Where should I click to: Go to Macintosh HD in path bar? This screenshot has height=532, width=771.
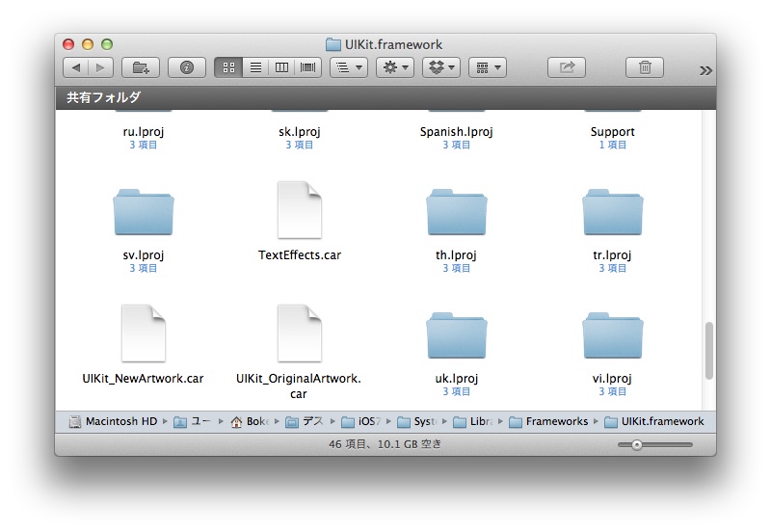(x=114, y=421)
